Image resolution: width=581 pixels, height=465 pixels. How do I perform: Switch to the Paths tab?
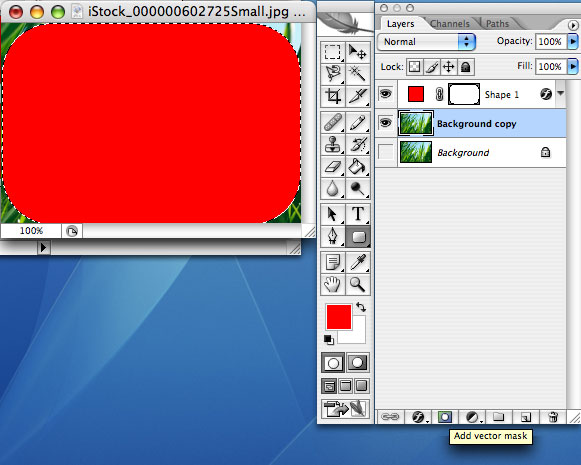point(497,24)
